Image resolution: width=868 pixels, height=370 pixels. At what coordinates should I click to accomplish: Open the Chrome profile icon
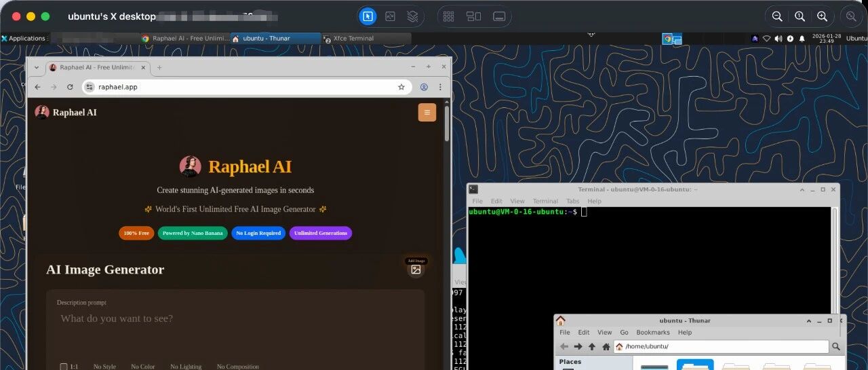tap(424, 87)
